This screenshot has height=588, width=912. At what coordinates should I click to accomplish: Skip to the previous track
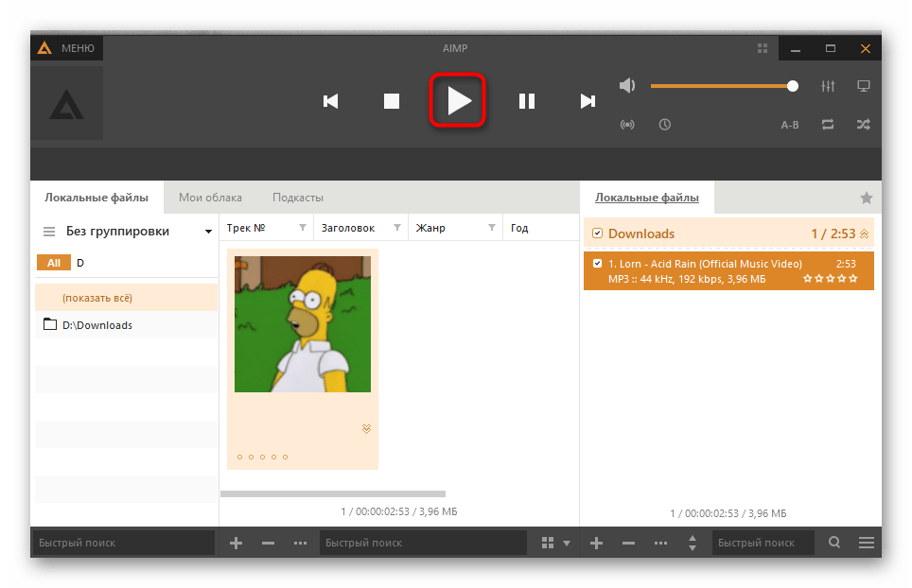point(330,101)
